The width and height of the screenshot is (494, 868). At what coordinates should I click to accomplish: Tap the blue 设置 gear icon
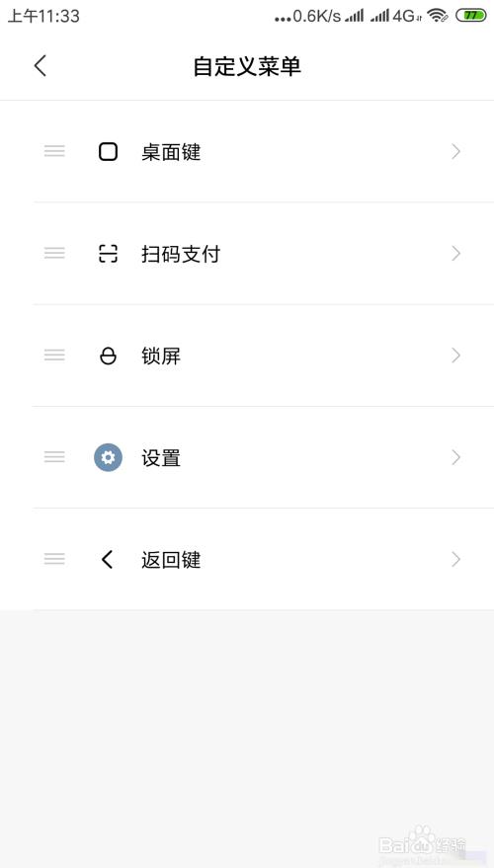[108, 458]
